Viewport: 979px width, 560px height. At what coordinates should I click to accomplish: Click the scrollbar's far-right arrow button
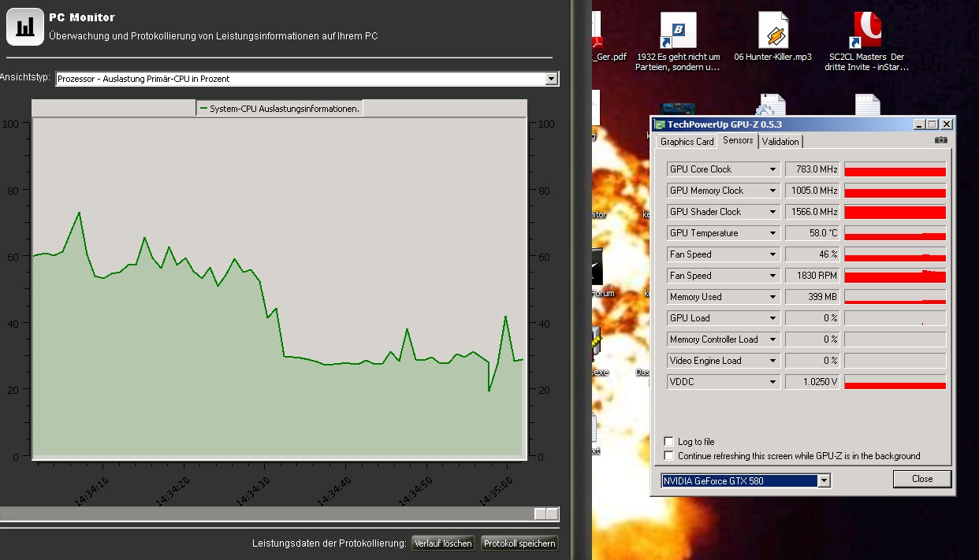[553, 514]
